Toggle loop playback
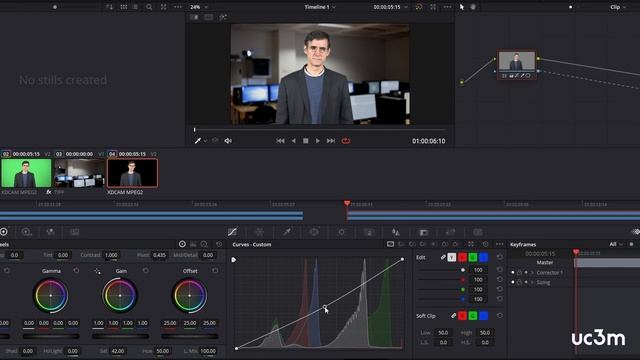Viewport: 640px width, 360px height. click(x=346, y=141)
